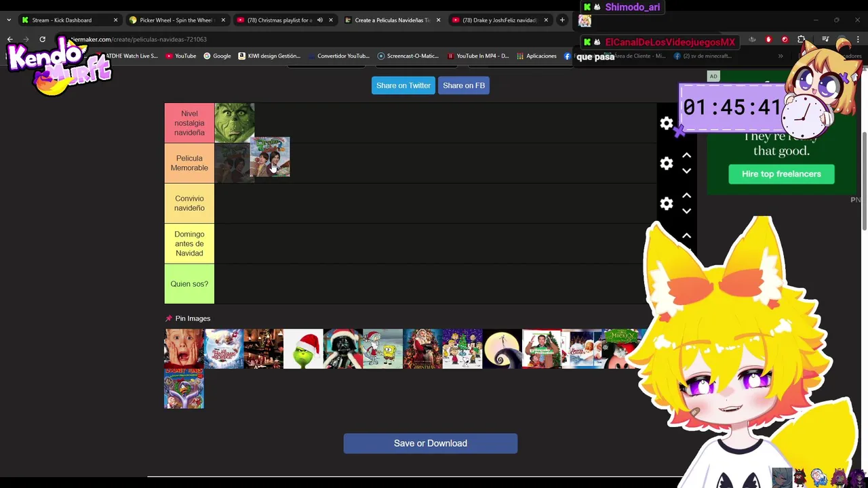Select the Nivel nostalgia navideña tier label
This screenshot has height=488, width=868.
pyautogui.click(x=189, y=123)
